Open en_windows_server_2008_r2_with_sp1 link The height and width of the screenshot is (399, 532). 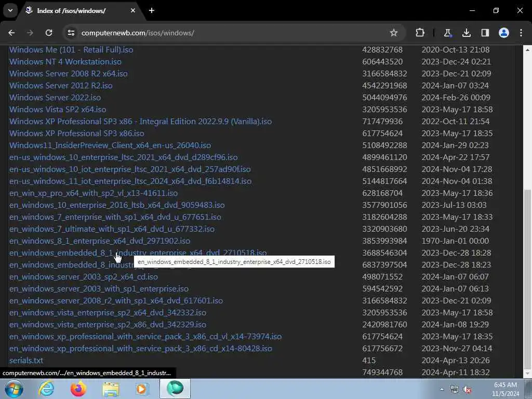click(116, 301)
